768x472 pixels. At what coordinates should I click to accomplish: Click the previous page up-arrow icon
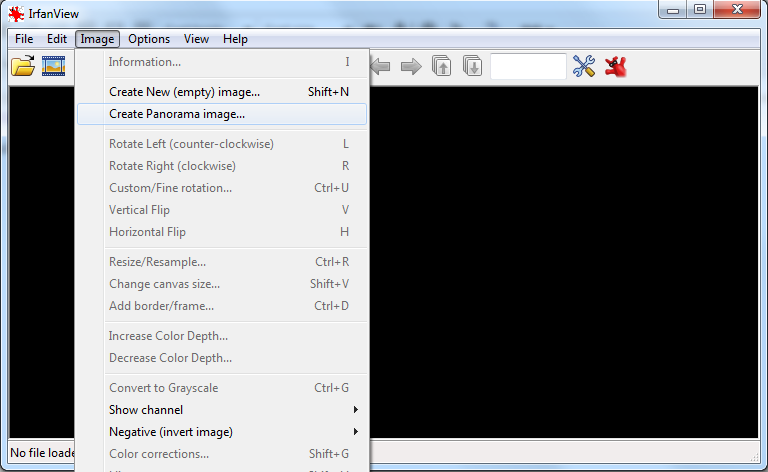[x=441, y=67]
